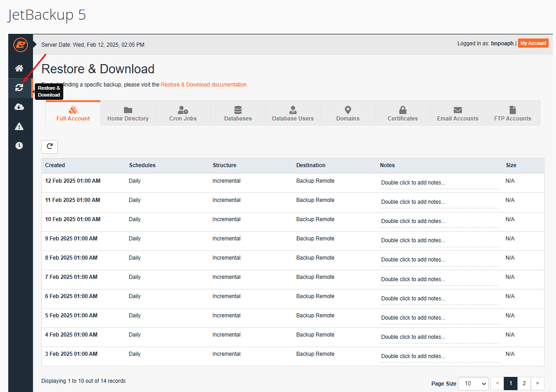Viewport: 556px width, 392px height.
Task: Go to page 2 of records
Action: click(x=524, y=383)
